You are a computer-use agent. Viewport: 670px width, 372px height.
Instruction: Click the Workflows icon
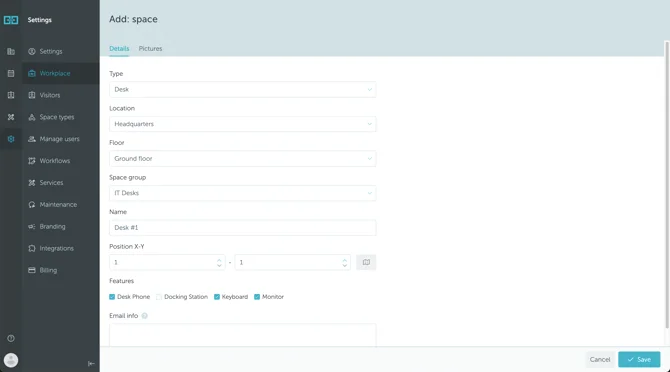(x=32, y=161)
